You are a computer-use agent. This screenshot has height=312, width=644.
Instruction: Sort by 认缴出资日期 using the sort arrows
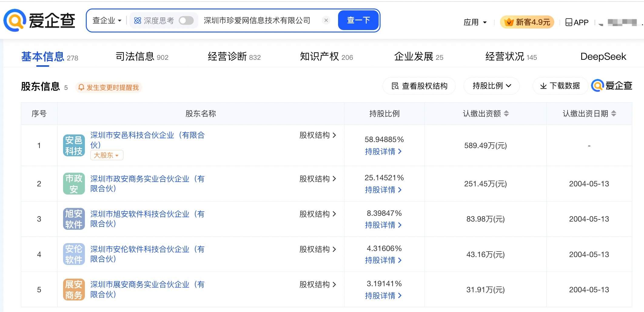pos(613,114)
